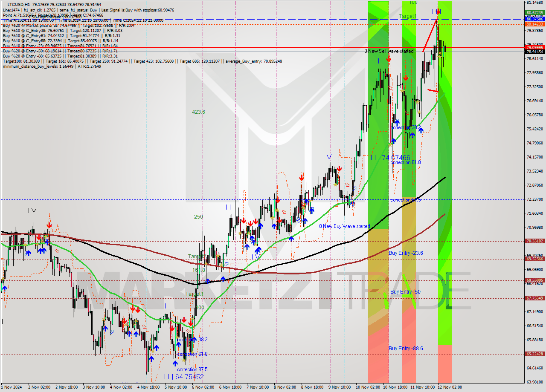Select the '7 Nov 10:00' time label

258,387
